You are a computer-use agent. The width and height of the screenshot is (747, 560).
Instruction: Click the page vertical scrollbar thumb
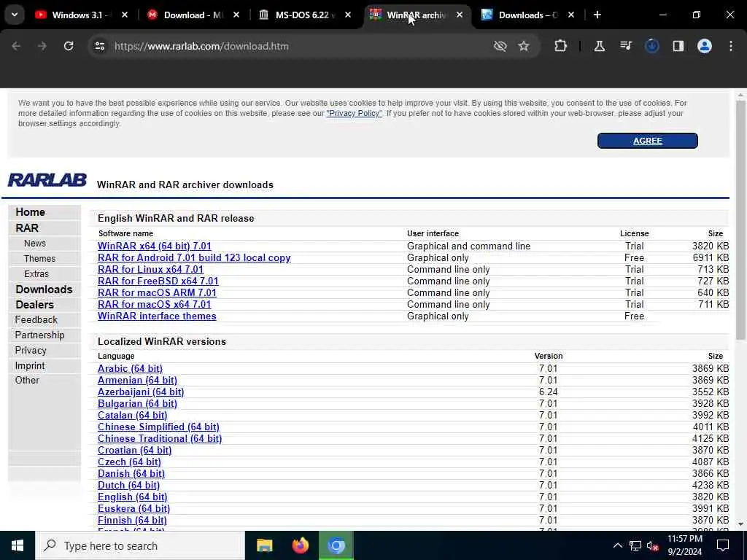(x=740, y=219)
